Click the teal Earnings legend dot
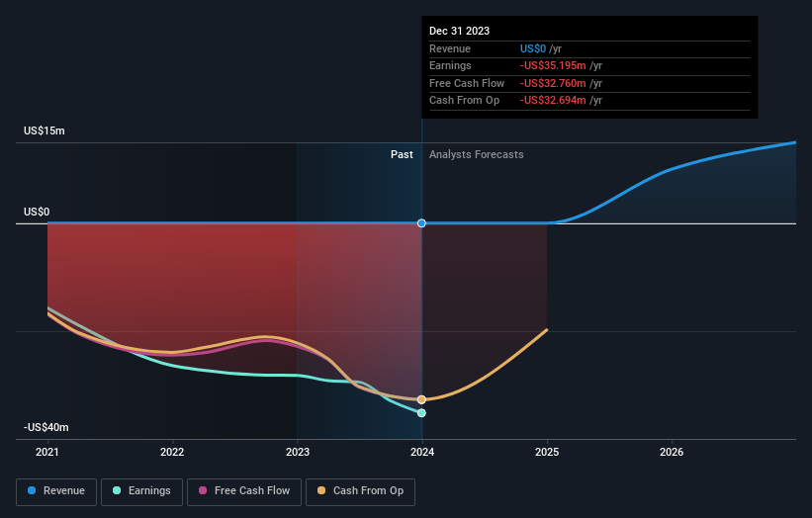812x518 pixels. point(117,490)
